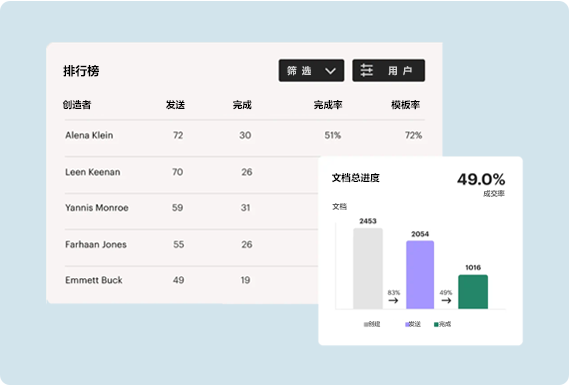This screenshot has width=571, height=385.
Task: Click Yannis Monroe's sent value 59
Action: 178,208
